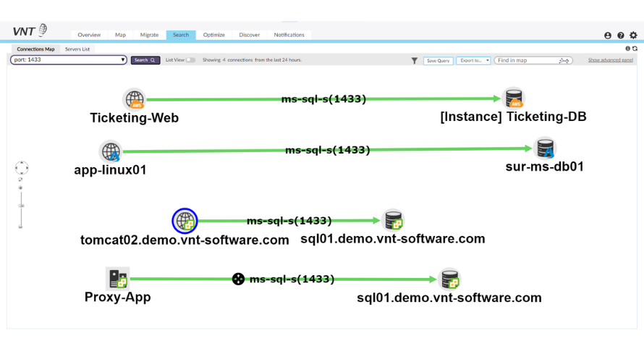Click the Find in map search field

coord(527,61)
